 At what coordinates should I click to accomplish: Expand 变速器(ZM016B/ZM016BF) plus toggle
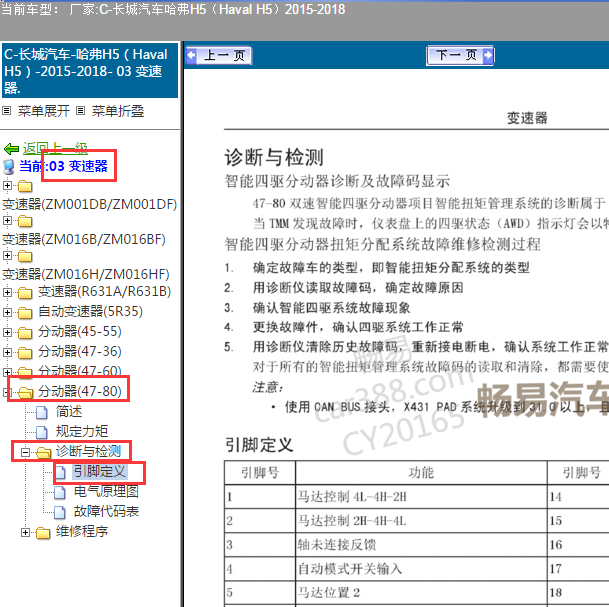(x=7, y=221)
